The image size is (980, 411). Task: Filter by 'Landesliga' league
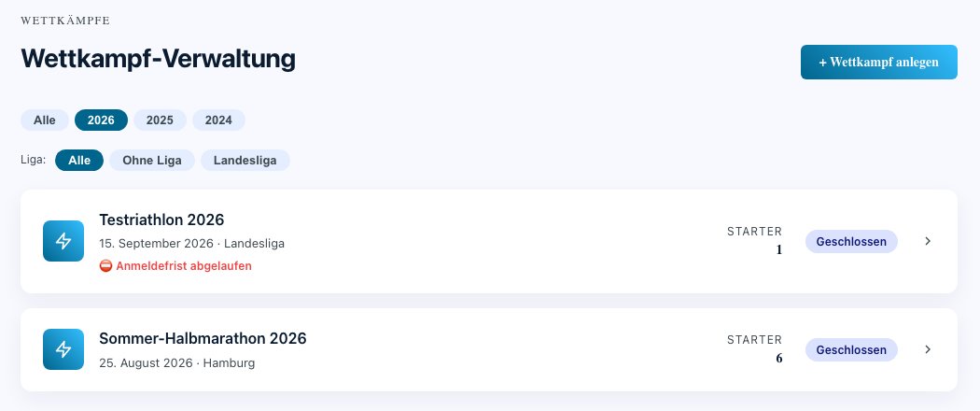[245, 160]
